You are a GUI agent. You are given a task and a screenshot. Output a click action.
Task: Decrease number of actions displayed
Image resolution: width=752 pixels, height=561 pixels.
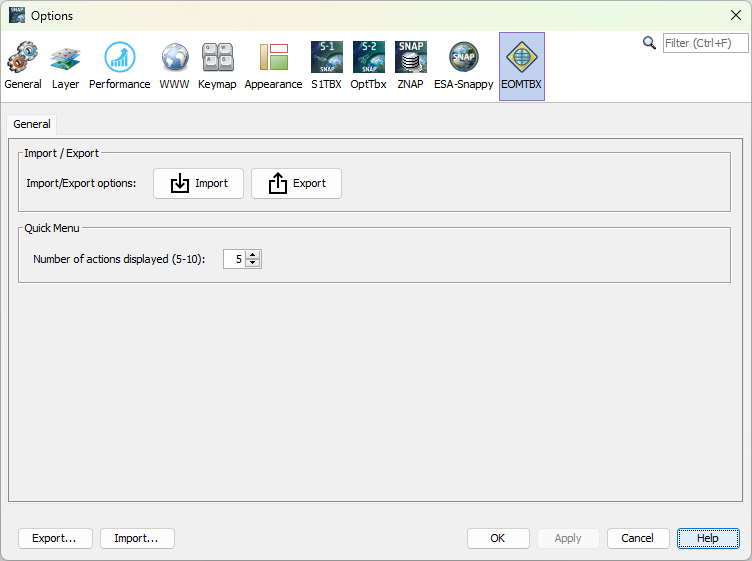pos(253,263)
